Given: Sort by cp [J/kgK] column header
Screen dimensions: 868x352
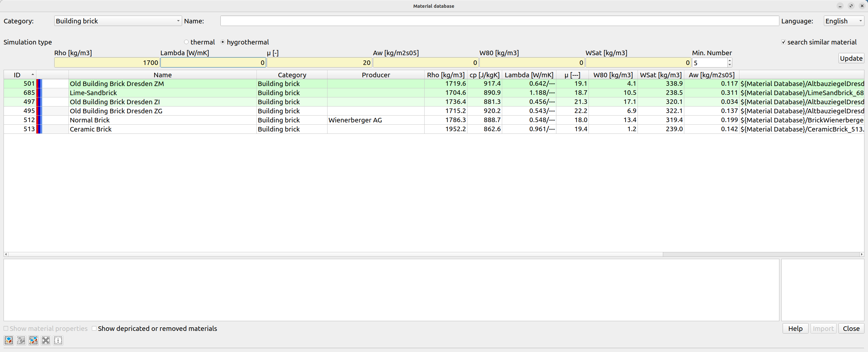Looking at the screenshot, I should [485, 75].
